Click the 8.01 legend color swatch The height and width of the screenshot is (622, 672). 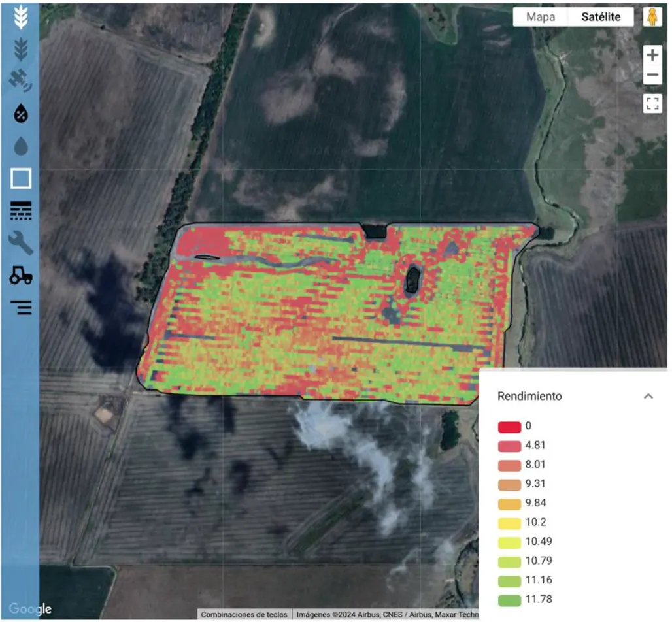coord(509,466)
